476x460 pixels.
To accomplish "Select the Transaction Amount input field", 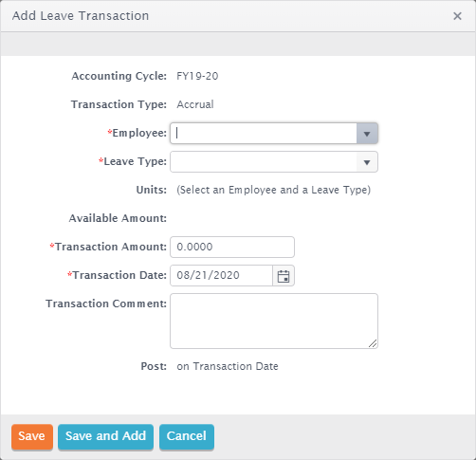I will coord(232,247).
